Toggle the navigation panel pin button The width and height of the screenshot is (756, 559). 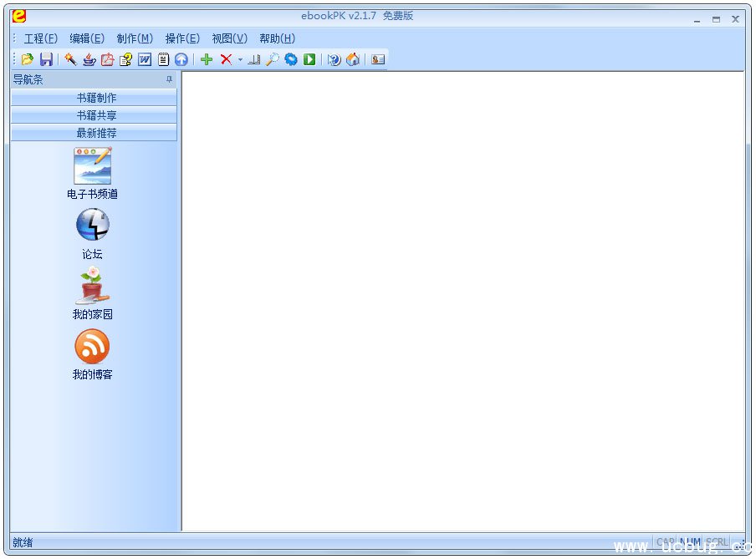click(169, 80)
